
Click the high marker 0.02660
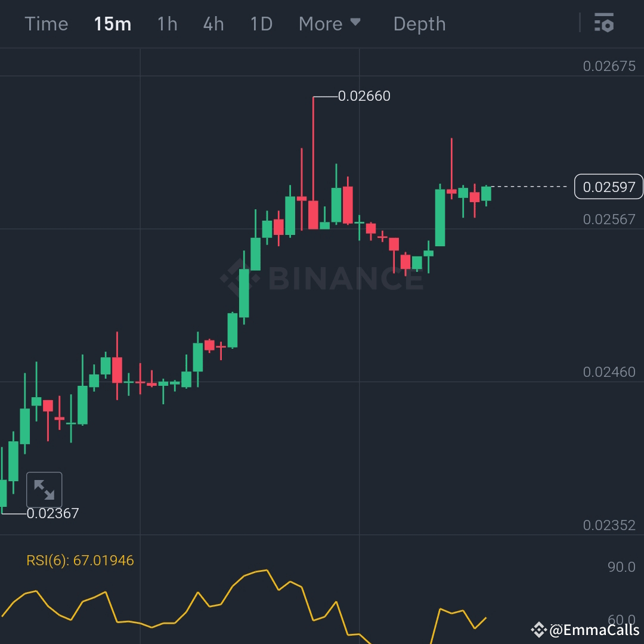[364, 96]
